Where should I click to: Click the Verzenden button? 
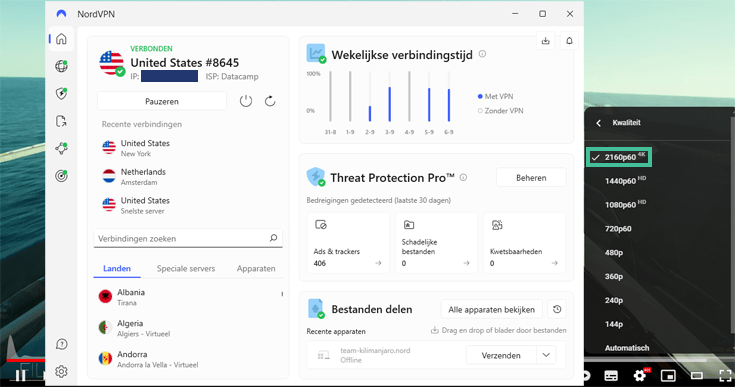tap(501, 355)
